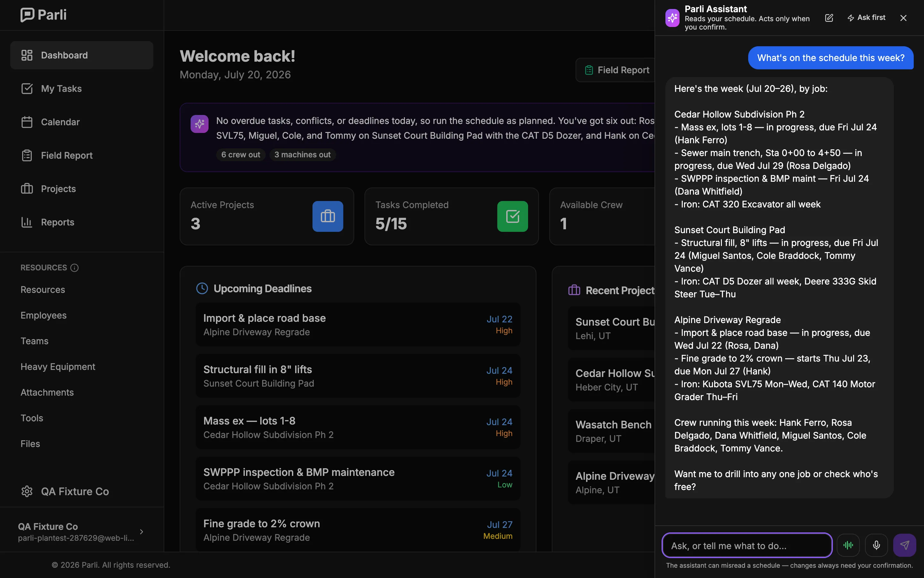924x578 pixels.
Task: Click the Reports bar chart icon
Action: (27, 222)
